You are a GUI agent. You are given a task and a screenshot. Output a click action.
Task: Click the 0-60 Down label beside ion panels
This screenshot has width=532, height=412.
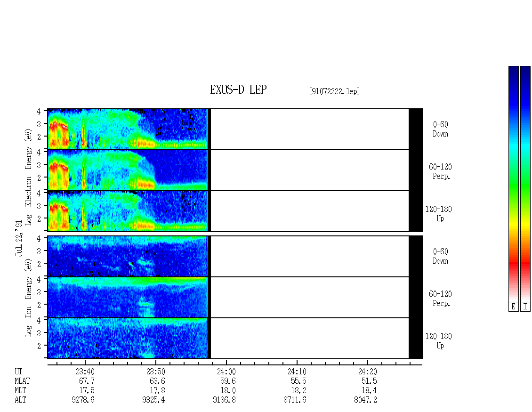pos(440,256)
